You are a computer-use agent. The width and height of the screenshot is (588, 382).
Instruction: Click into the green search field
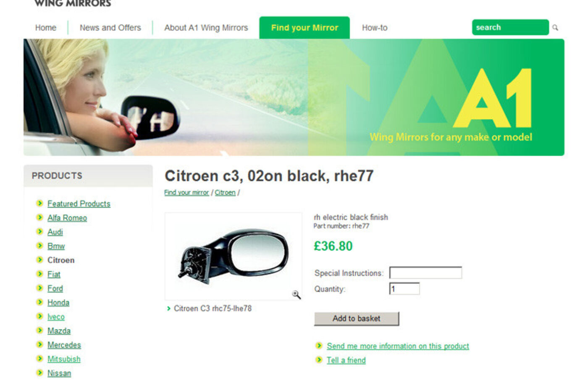[x=510, y=27]
